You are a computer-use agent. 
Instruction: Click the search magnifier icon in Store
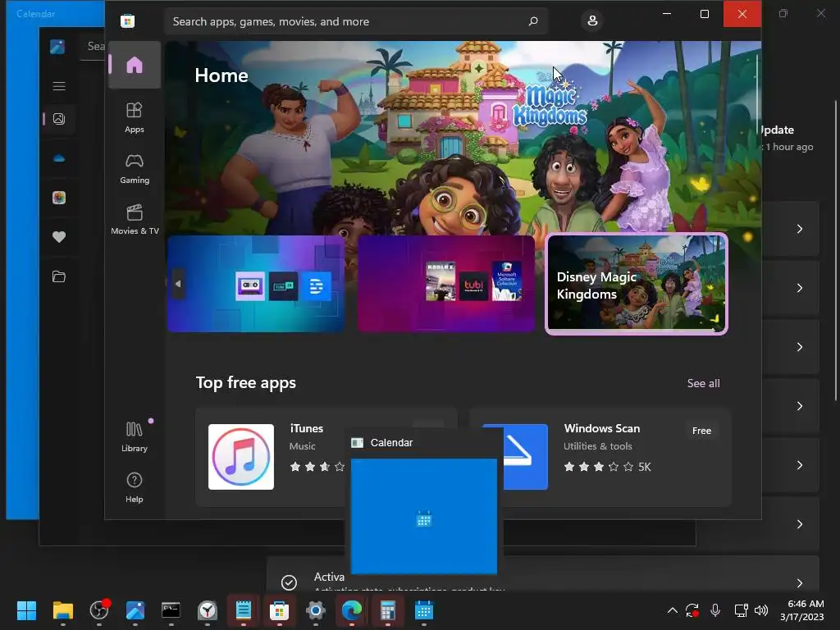coord(533,21)
